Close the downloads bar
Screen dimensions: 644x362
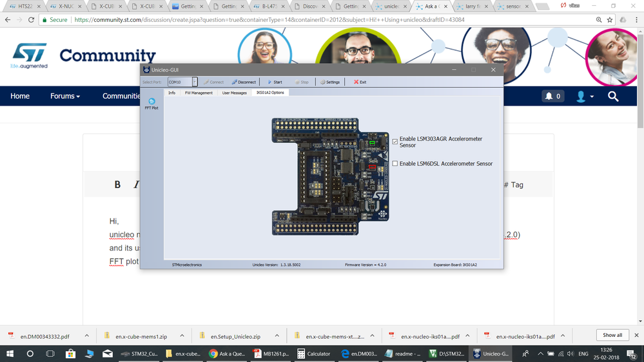point(637,336)
